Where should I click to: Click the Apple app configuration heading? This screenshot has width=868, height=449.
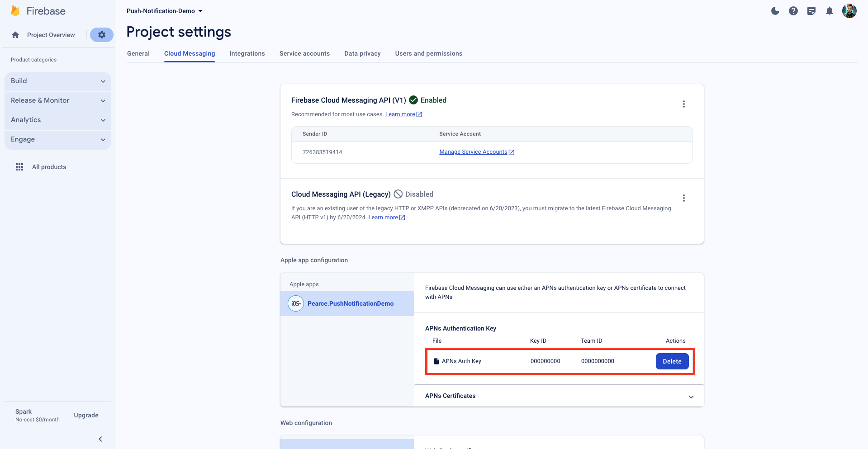[314, 260]
